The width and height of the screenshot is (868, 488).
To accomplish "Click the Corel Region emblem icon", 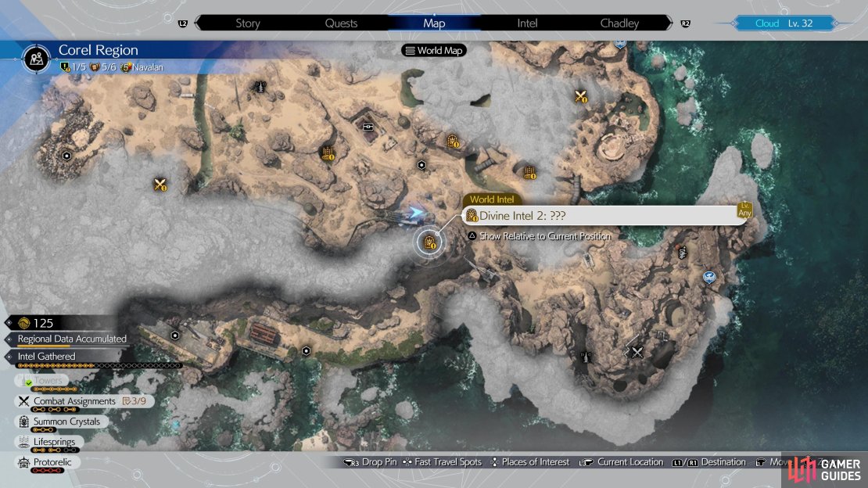I will [37, 58].
